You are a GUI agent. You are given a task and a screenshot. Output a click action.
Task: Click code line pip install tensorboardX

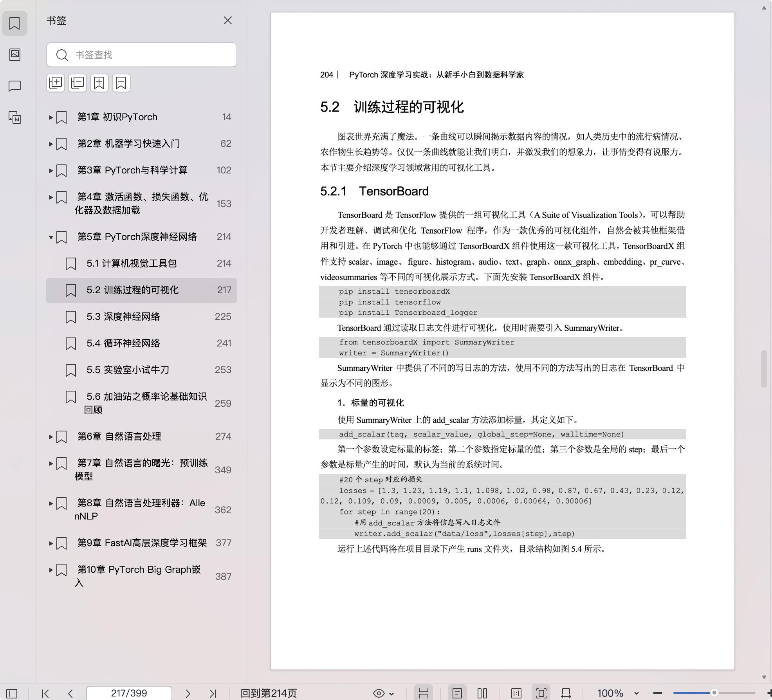[x=394, y=291]
